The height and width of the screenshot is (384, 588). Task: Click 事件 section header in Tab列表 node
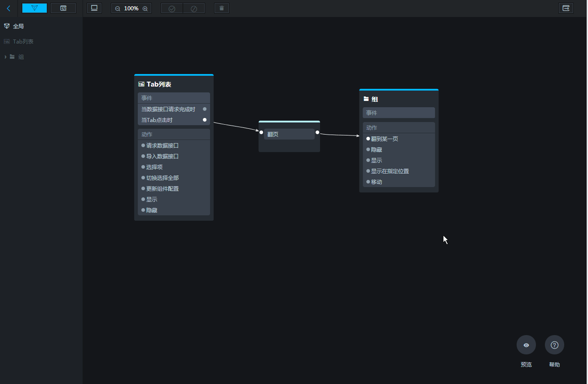174,98
